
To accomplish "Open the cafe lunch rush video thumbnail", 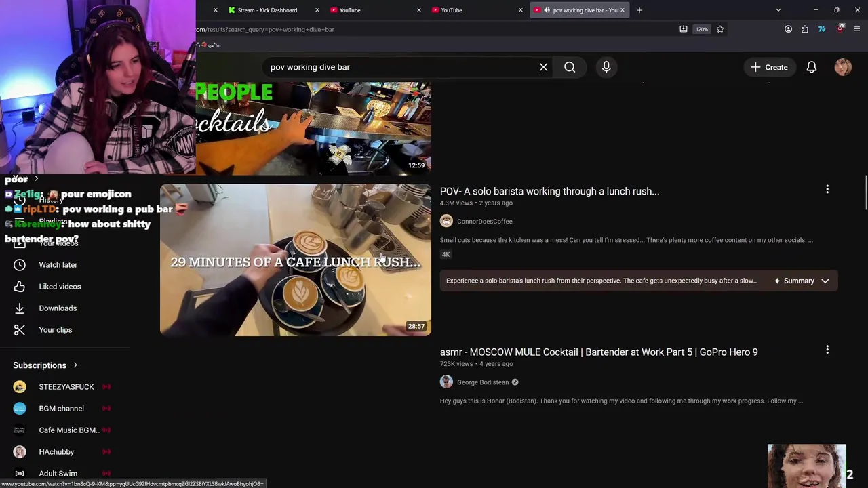I will tap(296, 260).
